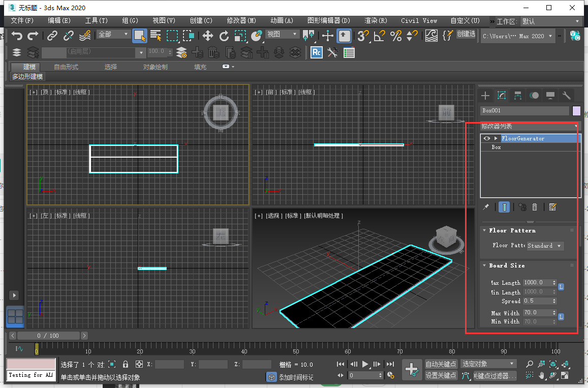Click Bind to Space Warp icon
This screenshot has width=588, height=388.
pyautogui.click(x=85, y=36)
